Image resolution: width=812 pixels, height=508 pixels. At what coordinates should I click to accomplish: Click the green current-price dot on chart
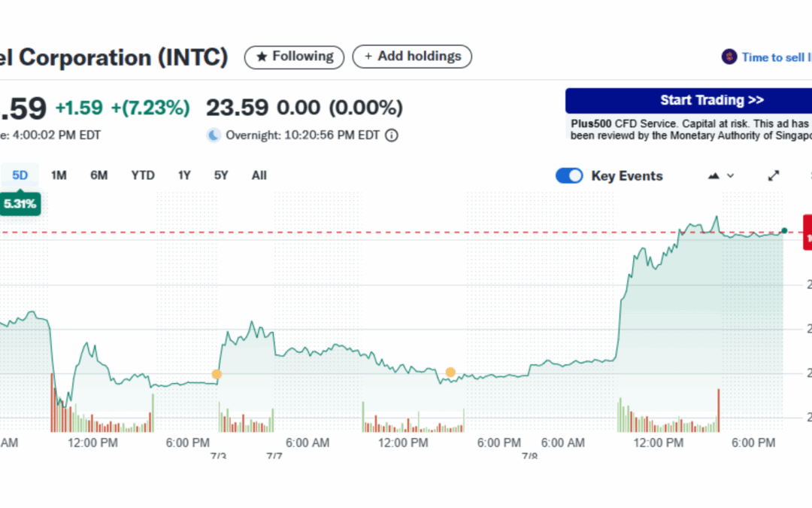tap(783, 231)
